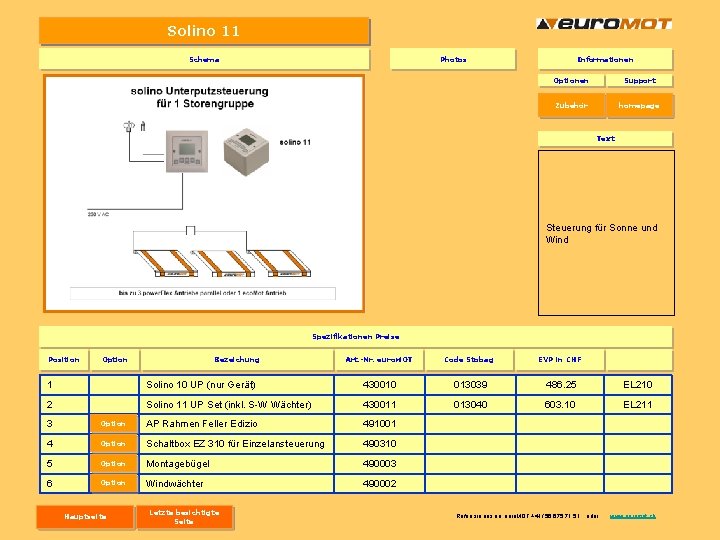Click the Solino 11 title banner
This screenshot has width=720, height=540.
[x=204, y=31]
